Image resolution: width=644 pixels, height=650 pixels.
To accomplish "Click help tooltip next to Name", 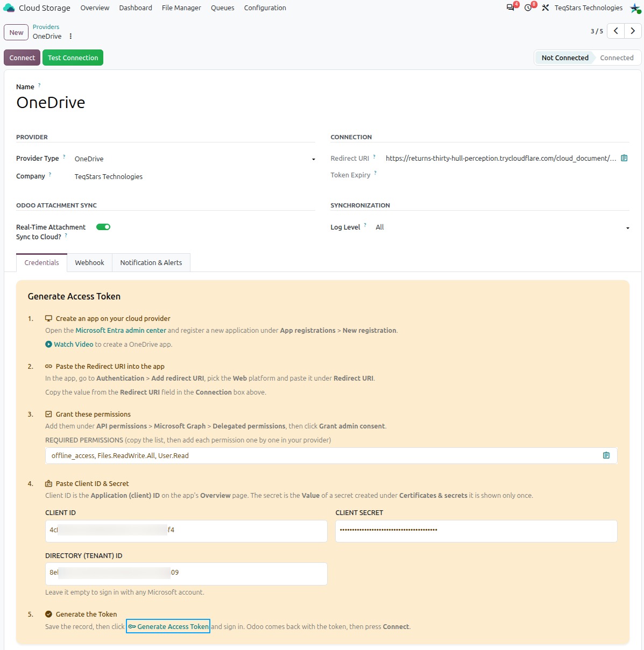I will pyautogui.click(x=39, y=85).
